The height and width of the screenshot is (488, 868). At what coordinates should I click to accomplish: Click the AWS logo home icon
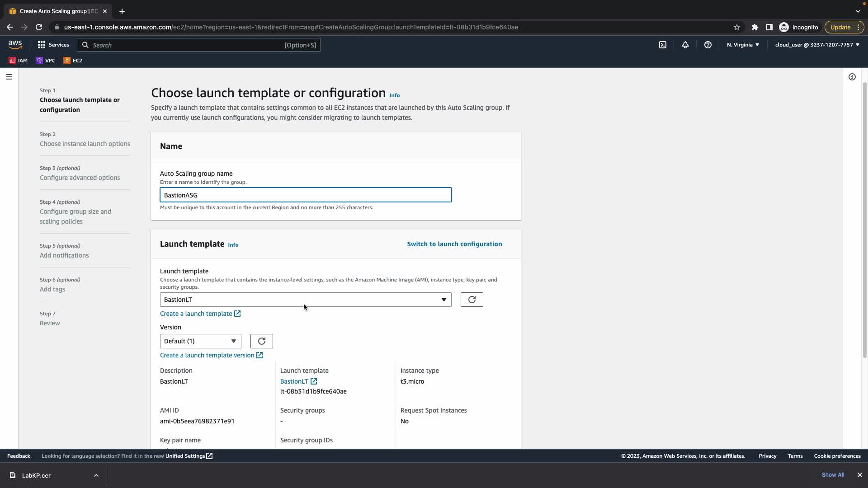[15, 44]
